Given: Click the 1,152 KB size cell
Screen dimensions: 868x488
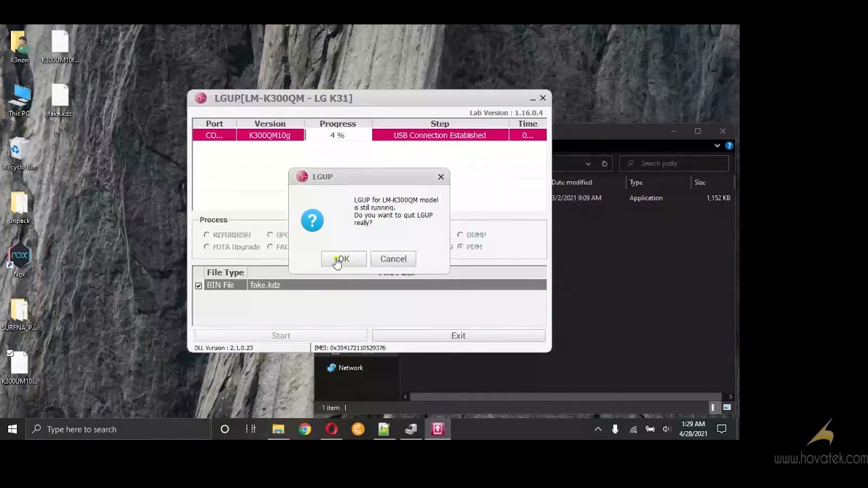Looking at the screenshot, I should click(718, 198).
